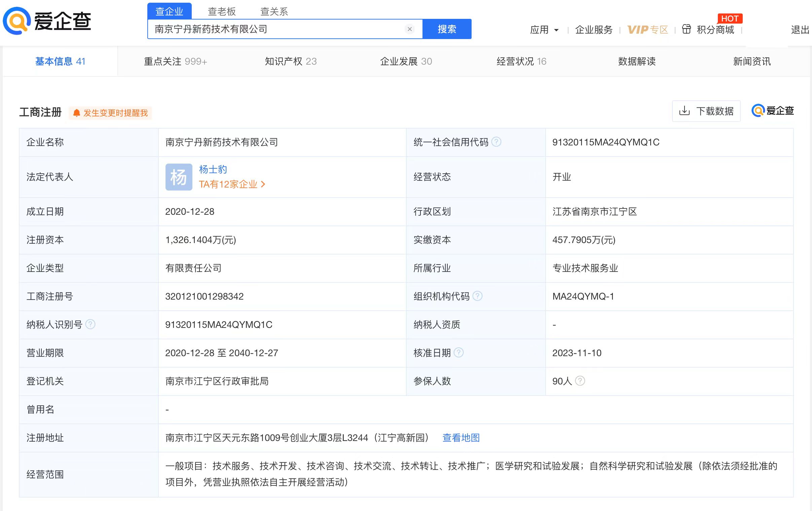Click the paid-in capital 457.7905万(元)
This screenshot has height=511, width=812.
[584, 240]
